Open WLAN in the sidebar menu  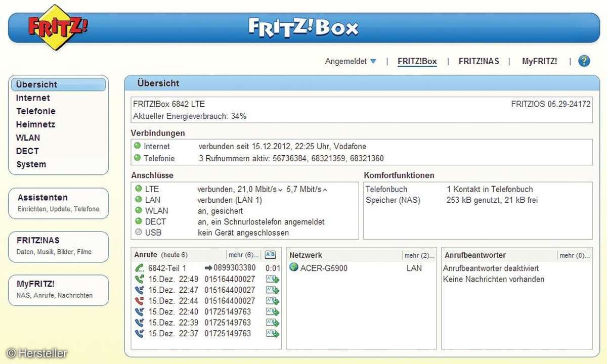(28, 138)
